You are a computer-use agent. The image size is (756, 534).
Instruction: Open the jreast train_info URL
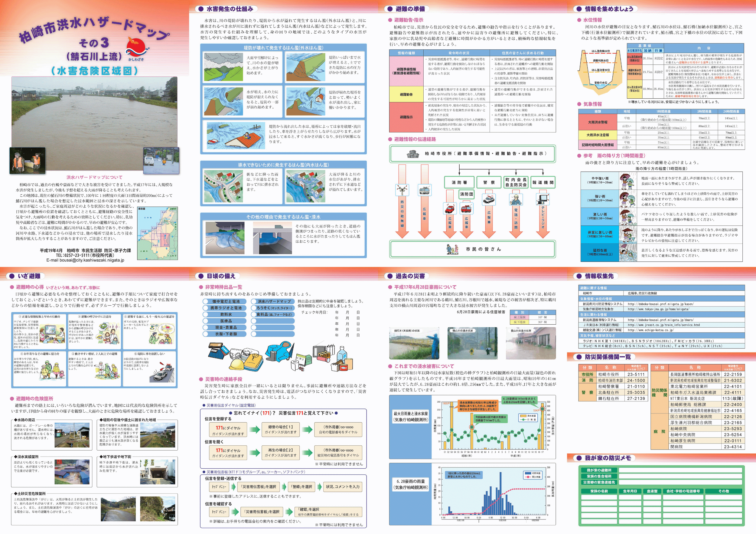point(663,325)
